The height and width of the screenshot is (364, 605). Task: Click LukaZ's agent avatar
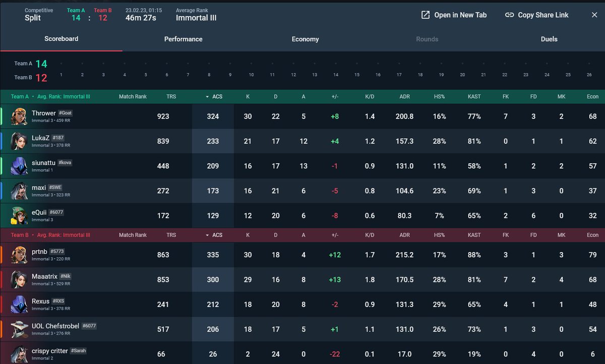(x=19, y=141)
